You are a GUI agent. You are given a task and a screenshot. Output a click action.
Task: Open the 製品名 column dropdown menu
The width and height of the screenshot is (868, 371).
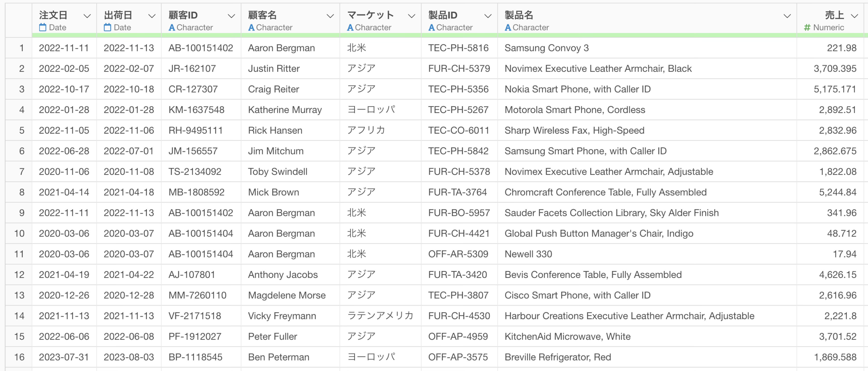click(787, 16)
